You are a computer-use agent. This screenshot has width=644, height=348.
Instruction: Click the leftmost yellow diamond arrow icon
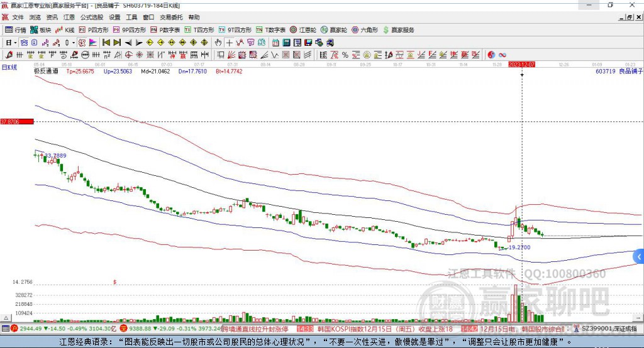(150, 43)
